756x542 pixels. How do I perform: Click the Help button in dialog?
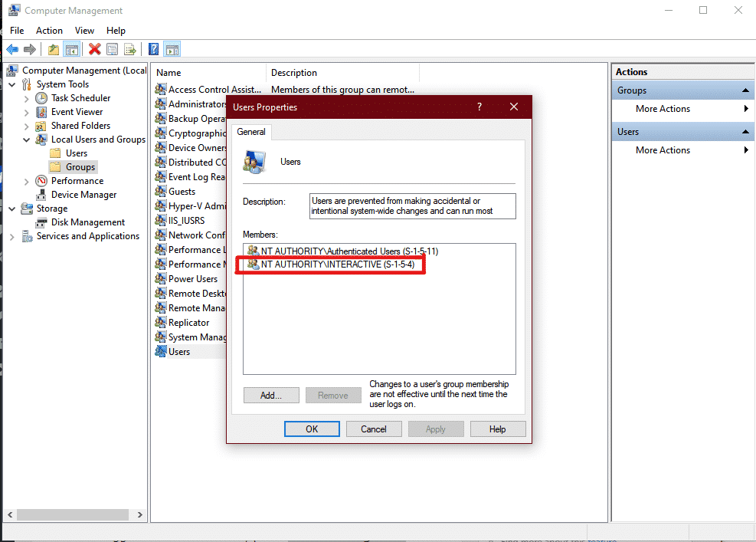pos(498,429)
